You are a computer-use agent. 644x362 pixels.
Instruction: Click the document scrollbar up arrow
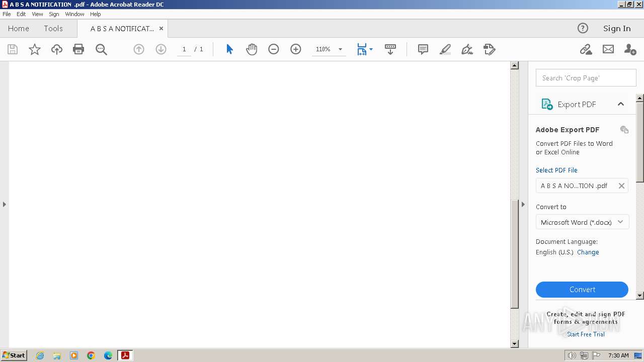coord(514,65)
